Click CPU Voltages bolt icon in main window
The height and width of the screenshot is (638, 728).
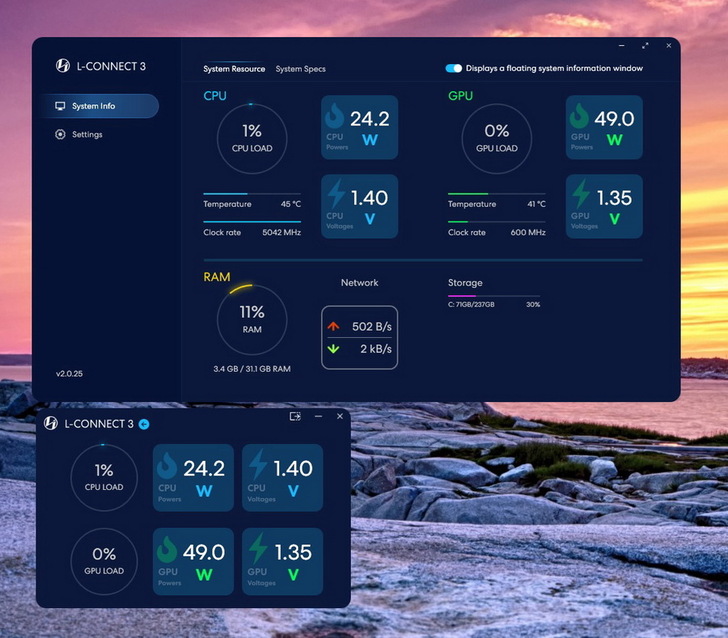click(336, 193)
